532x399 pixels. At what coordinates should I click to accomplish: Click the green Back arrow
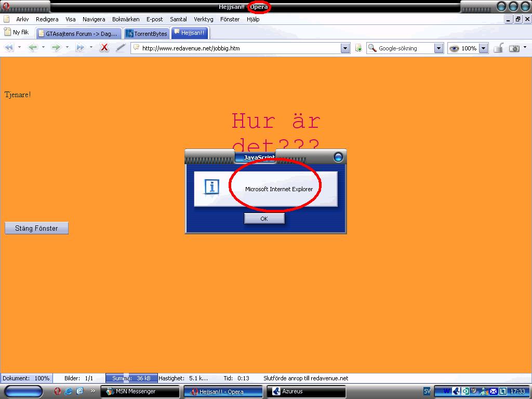33,48
